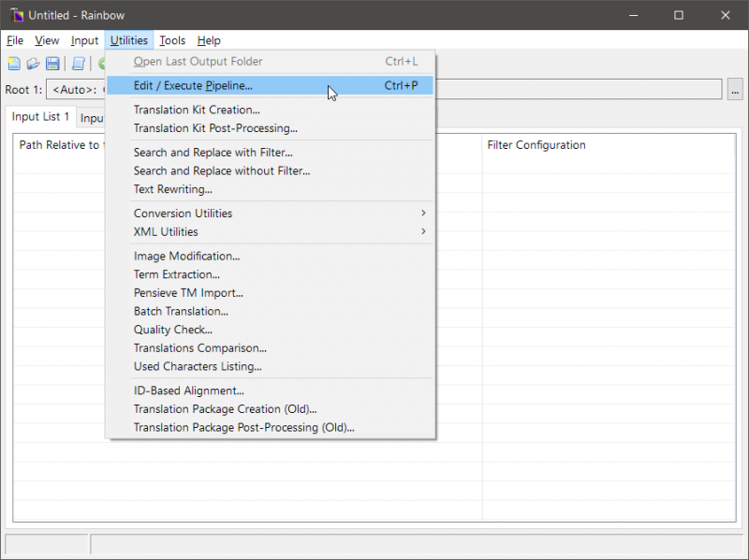The height and width of the screenshot is (560, 749).
Task: Click the document icon after the save icon
Action: (79, 64)
